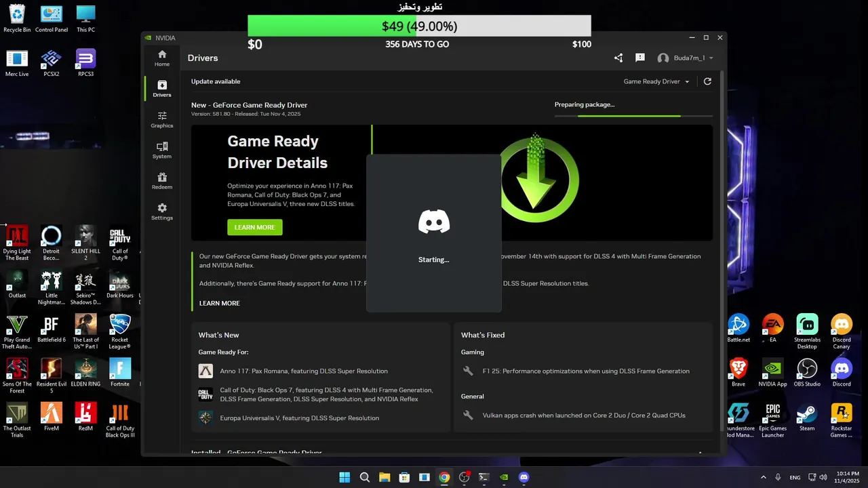Image resolution: width=868 pixels, height=488 pixels.
Task: Open Control Panel desktop shortcut
Action: (52, 18)
